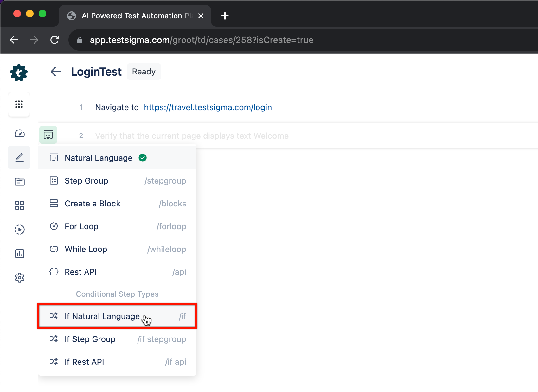Click the lock icon in address bar
538x392 pixels.
[x=80, y=40]
